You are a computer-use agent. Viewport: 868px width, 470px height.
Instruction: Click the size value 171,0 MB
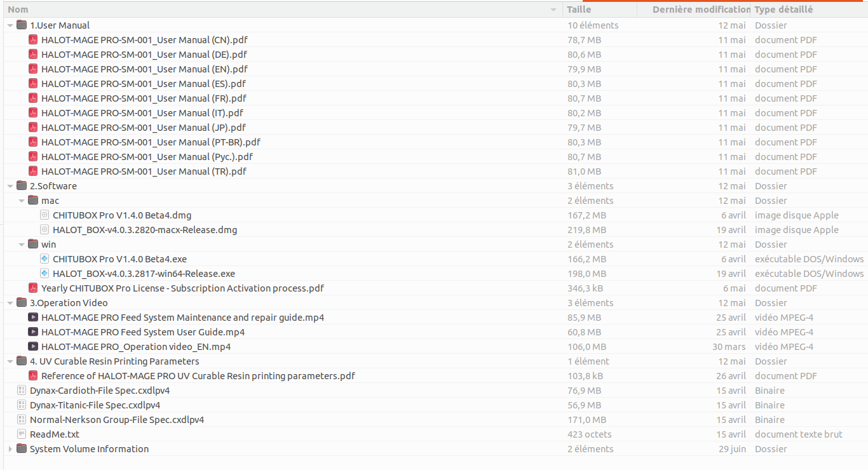587,420
